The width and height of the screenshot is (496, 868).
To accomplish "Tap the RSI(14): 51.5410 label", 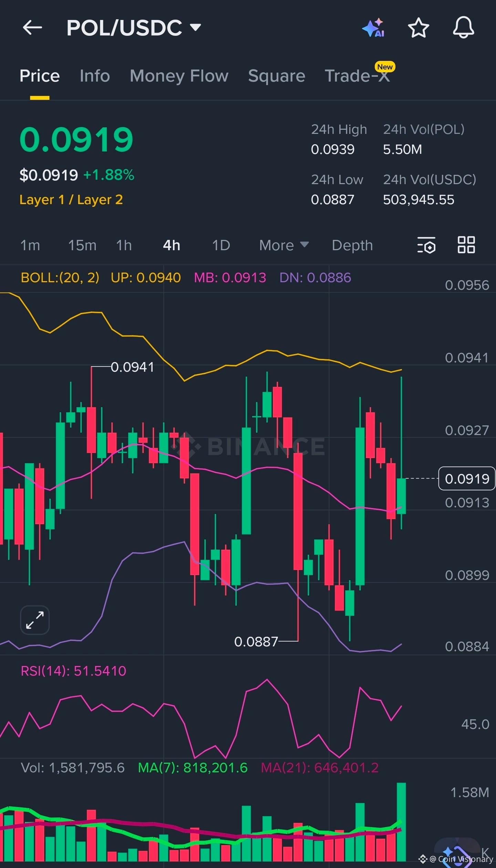I will click(73, 671).
